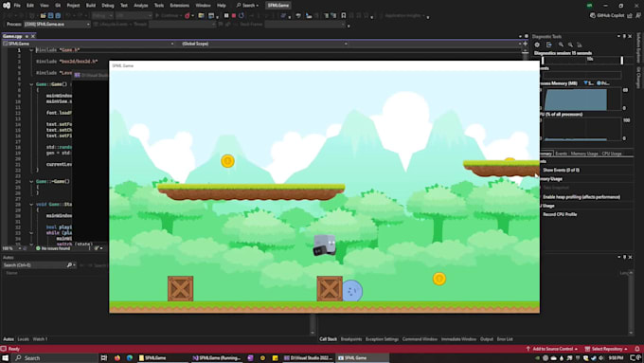Viewport: 644px width, 363px height.
Task: Open the Extensions menu
Action: pyautogui.click(x=180, y=6)
